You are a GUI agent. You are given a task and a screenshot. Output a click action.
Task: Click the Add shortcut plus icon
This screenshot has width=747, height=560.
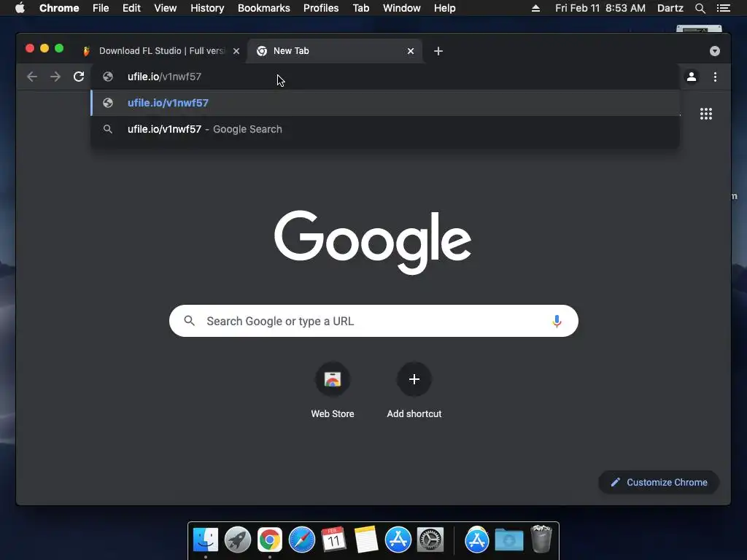click(x=414, y=379)
